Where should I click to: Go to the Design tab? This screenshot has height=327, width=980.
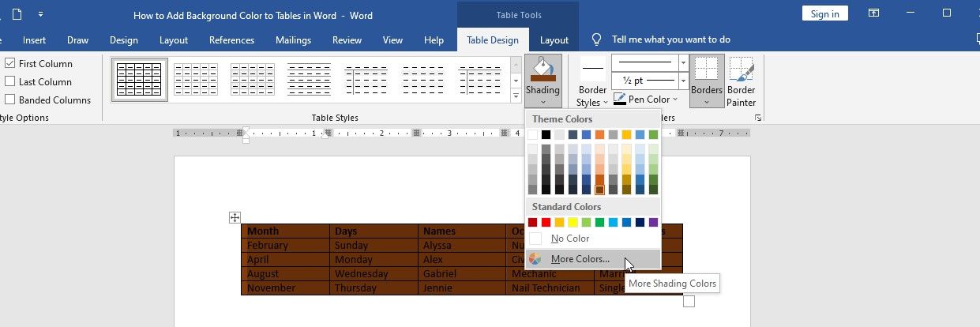pyautogui.click(x=123, y=40)
